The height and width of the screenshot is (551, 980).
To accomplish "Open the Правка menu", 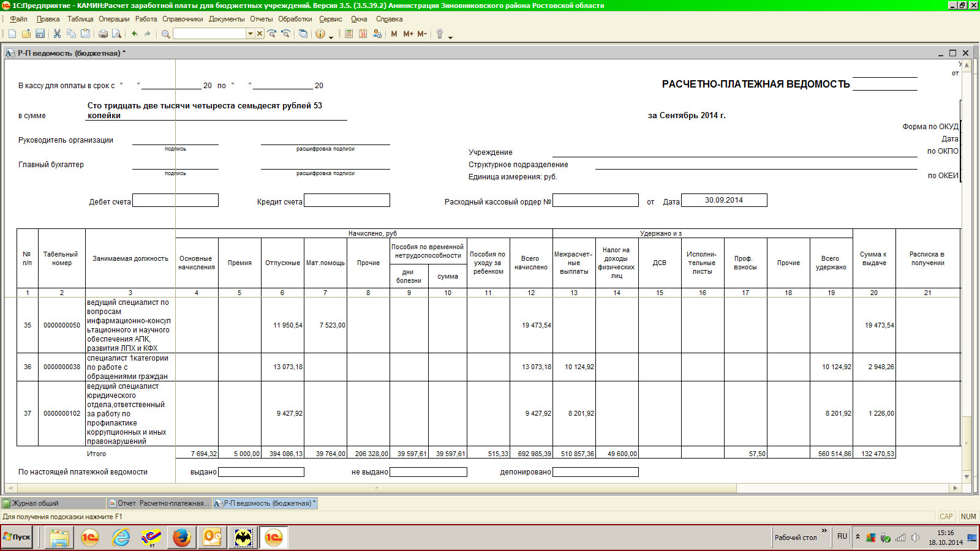I will click(48, 19).
